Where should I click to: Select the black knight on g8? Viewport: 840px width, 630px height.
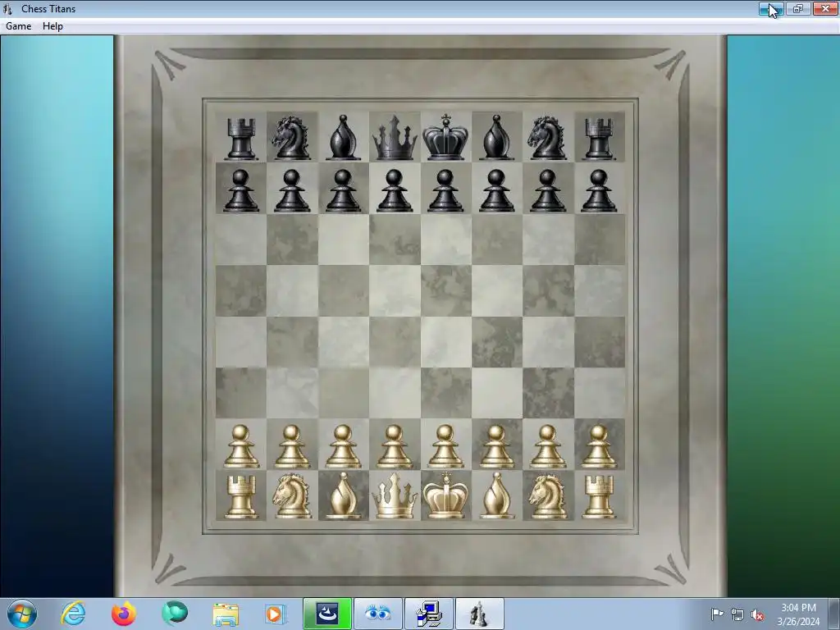[x=547, y=138]
